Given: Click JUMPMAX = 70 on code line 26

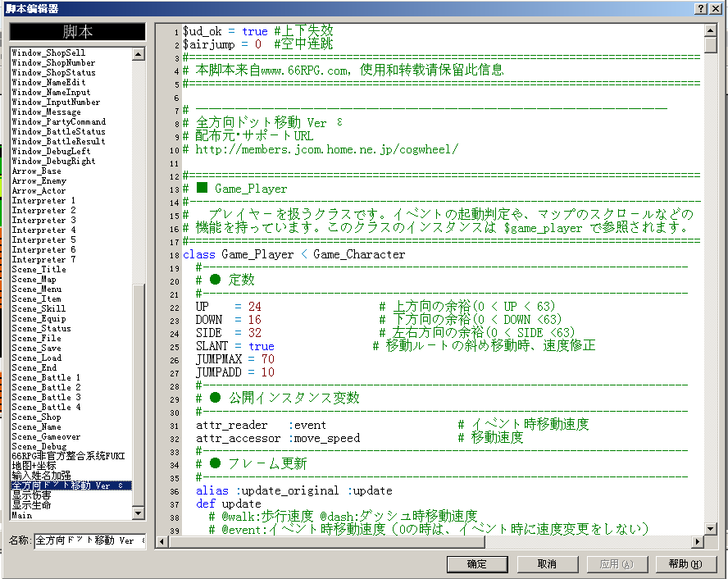Looking at the screenshot, I should pos(235,359).
